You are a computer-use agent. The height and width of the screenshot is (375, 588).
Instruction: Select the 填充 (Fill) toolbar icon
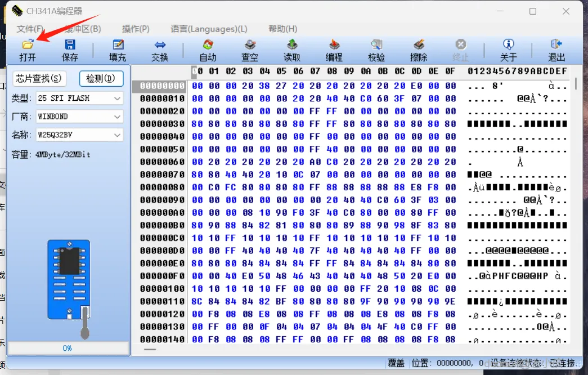(118, 44)
